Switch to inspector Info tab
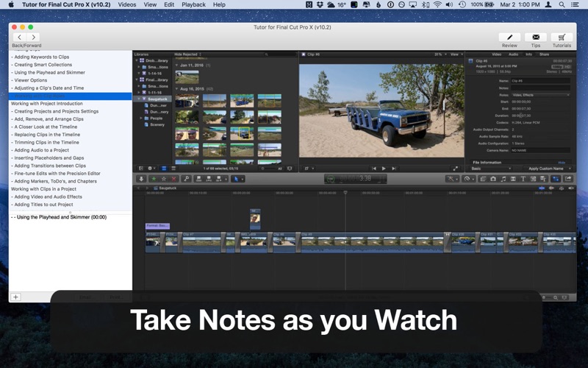Image resolution: width=588 pixels, height=368 pixels. pyautogui.click(x=528, y=54)
